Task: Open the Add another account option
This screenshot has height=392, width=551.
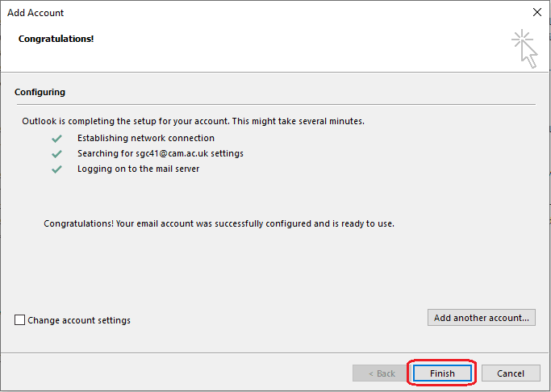Action: [x=481, y=318]
